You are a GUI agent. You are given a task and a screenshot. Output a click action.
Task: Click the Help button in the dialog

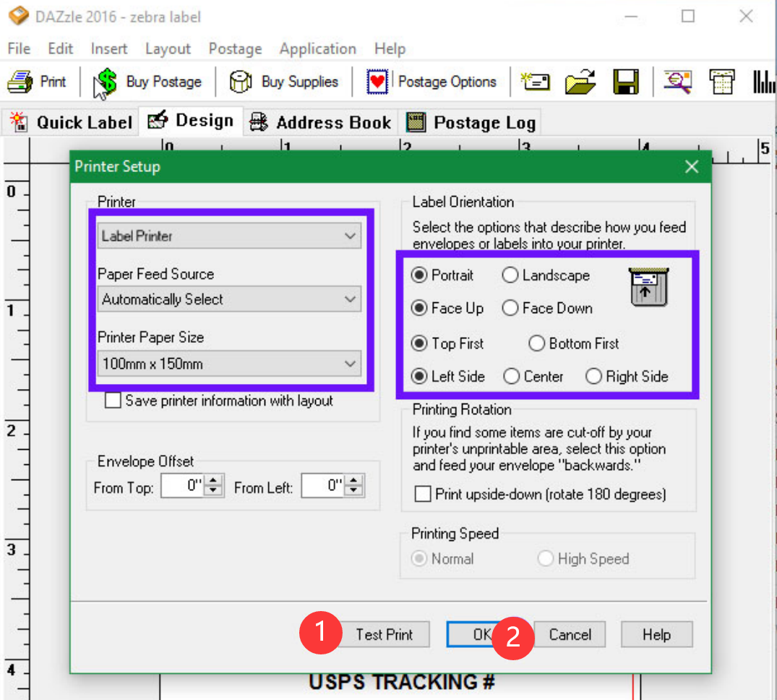(x=656, y=635)
